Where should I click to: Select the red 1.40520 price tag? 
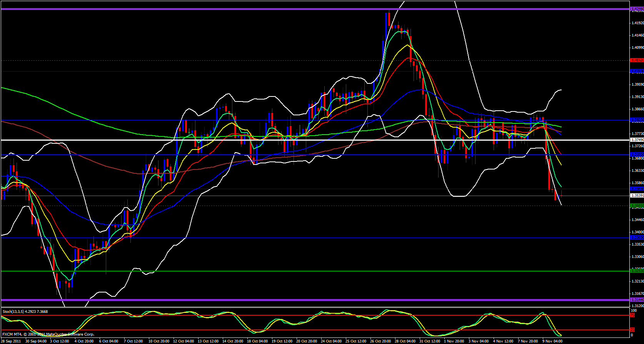[x=637, y=60]
